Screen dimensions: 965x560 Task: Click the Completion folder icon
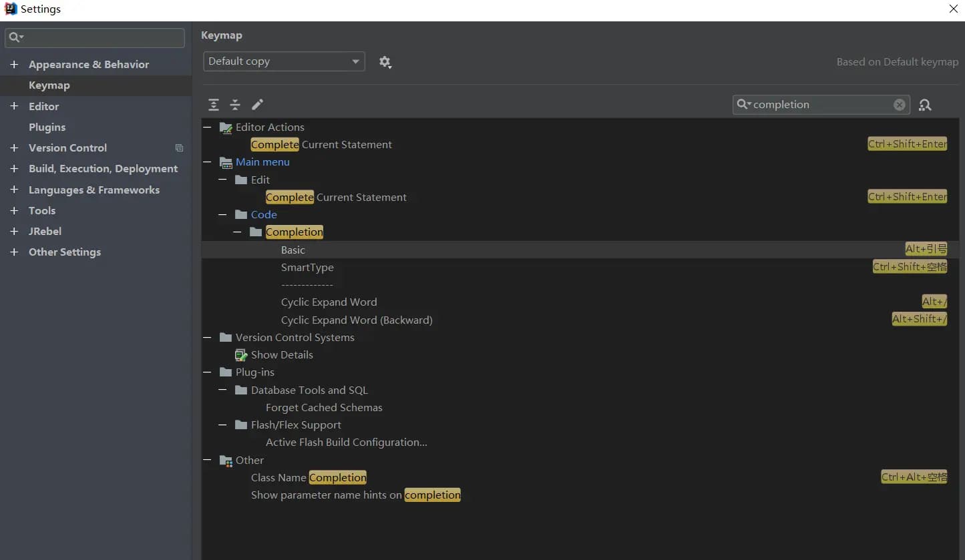coord(256,232)
